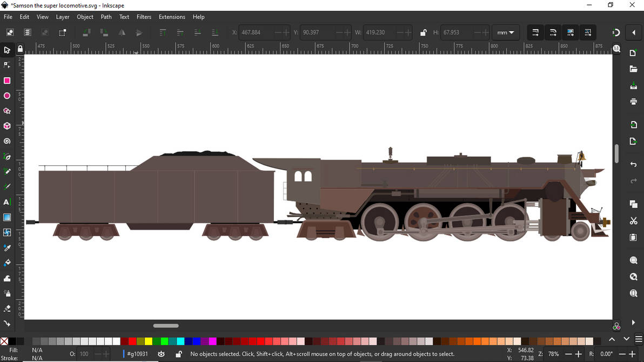This screenshot has width=644, height=362.
Task: Lock the current layer g10931
Action: coord(178,354)
